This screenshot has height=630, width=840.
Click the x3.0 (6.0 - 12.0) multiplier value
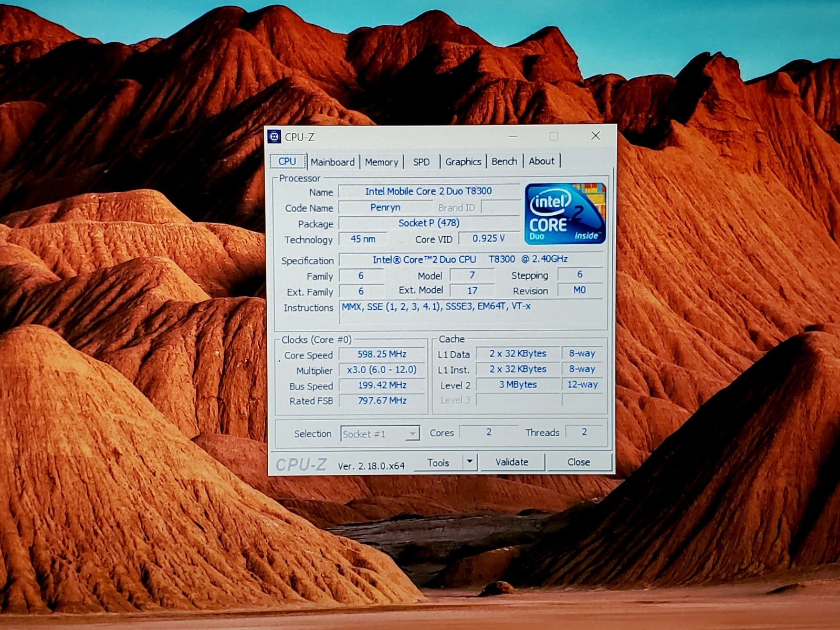point(382,370)
